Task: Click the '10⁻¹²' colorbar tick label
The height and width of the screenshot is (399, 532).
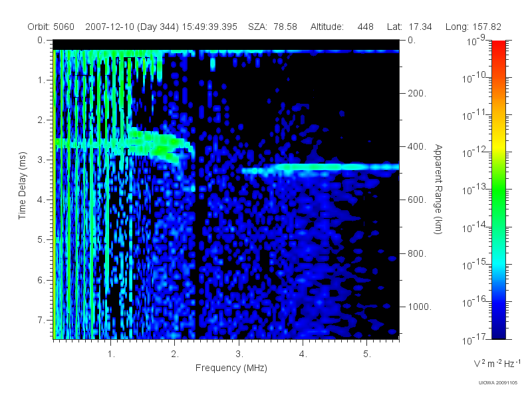Action: tap(475, 153)
